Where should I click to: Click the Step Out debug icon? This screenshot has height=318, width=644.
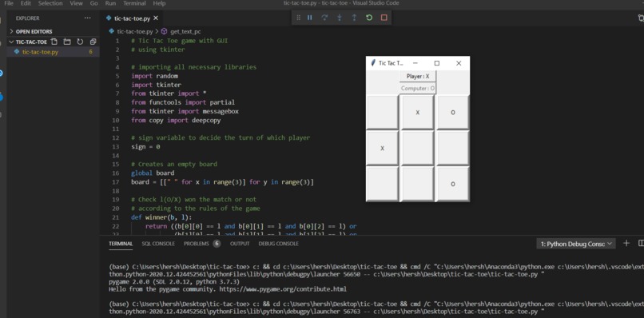coord(354,18)
